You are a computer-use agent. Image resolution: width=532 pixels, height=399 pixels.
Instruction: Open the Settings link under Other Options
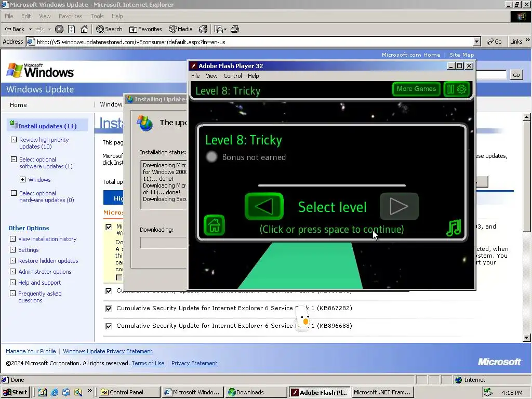coord(29,250)
